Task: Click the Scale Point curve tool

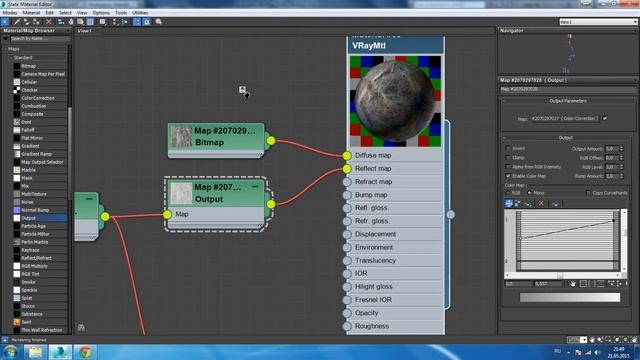Action: [518, 203]
